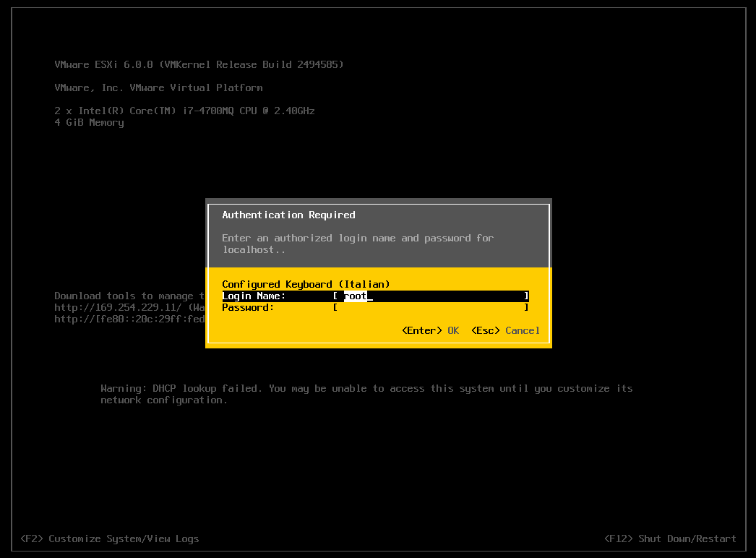Click the 'Login Name:' label

[x=254, y=296]
